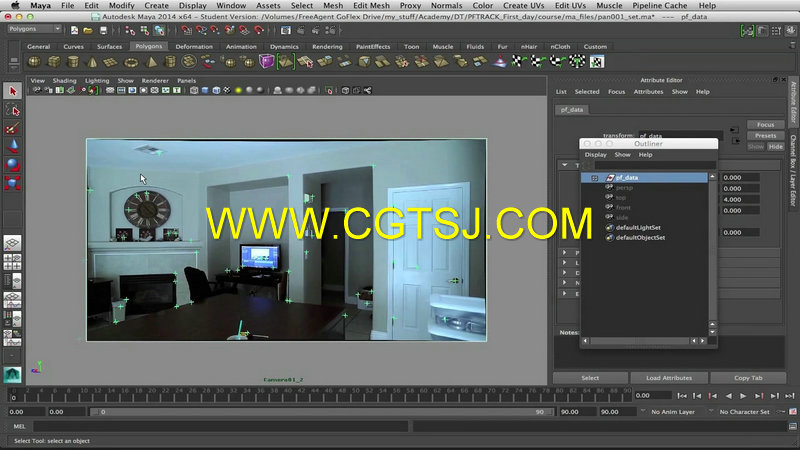
Task: Switch to Animation shelf tab
Action: click(241, 47)
